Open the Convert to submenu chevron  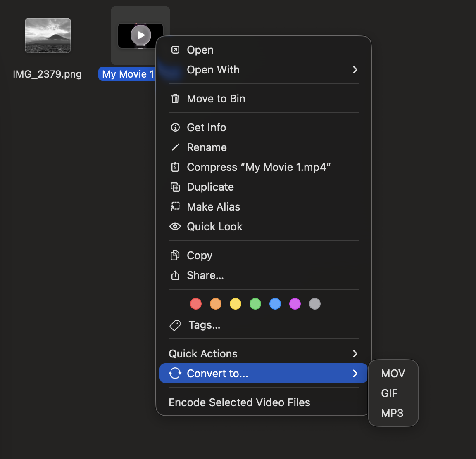355,373
